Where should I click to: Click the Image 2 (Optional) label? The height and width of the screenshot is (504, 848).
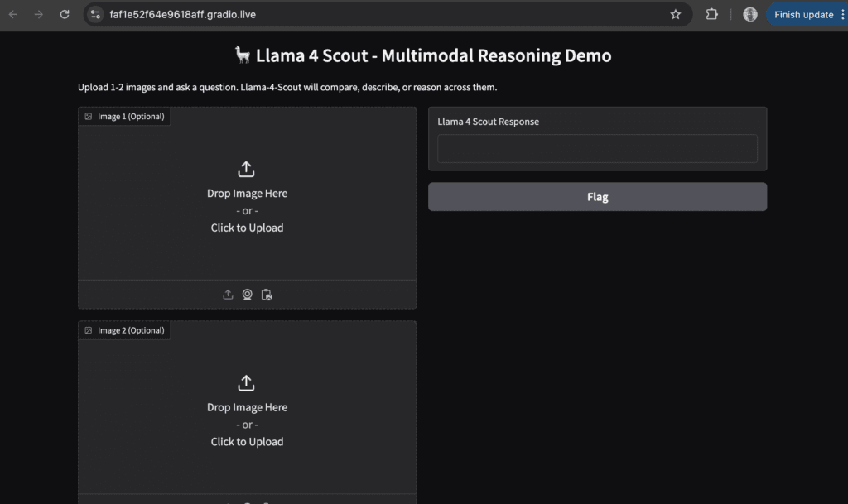click(131, 330)
